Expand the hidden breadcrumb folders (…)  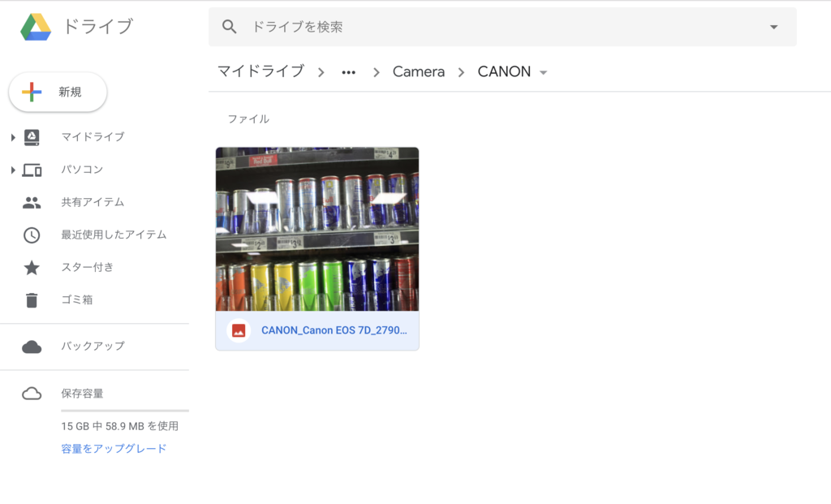pyautogui.click(x=348, y=71)
